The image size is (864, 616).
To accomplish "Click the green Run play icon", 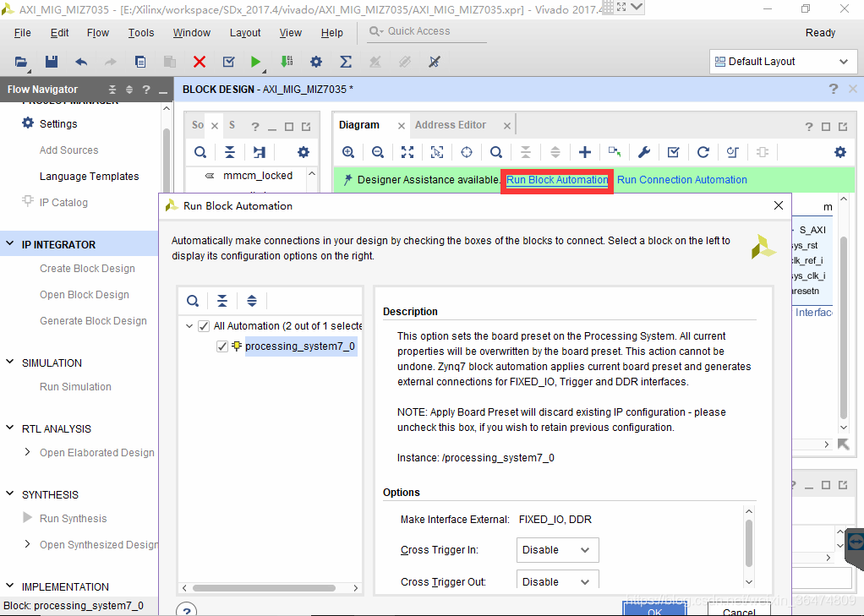I will pos(255,62).
